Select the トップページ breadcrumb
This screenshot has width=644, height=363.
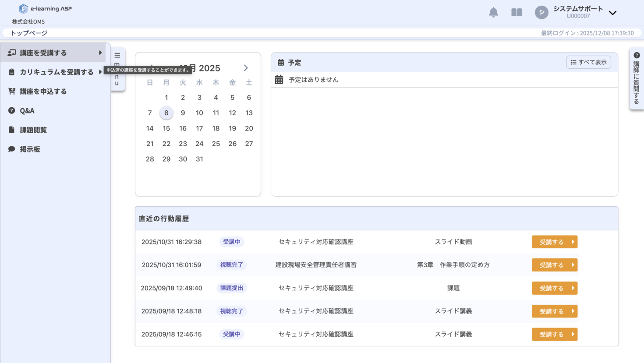point(29,33)
